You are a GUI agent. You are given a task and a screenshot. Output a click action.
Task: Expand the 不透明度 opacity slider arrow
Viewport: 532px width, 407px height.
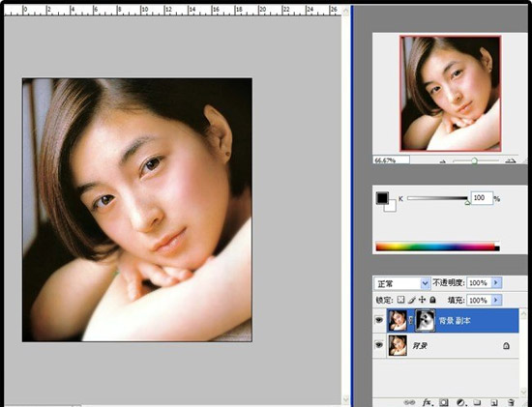496,282
